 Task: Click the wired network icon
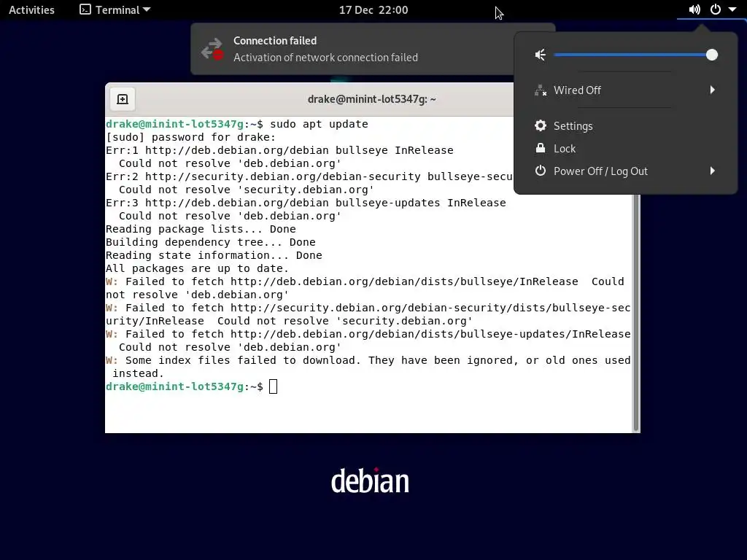click(541, 90)
